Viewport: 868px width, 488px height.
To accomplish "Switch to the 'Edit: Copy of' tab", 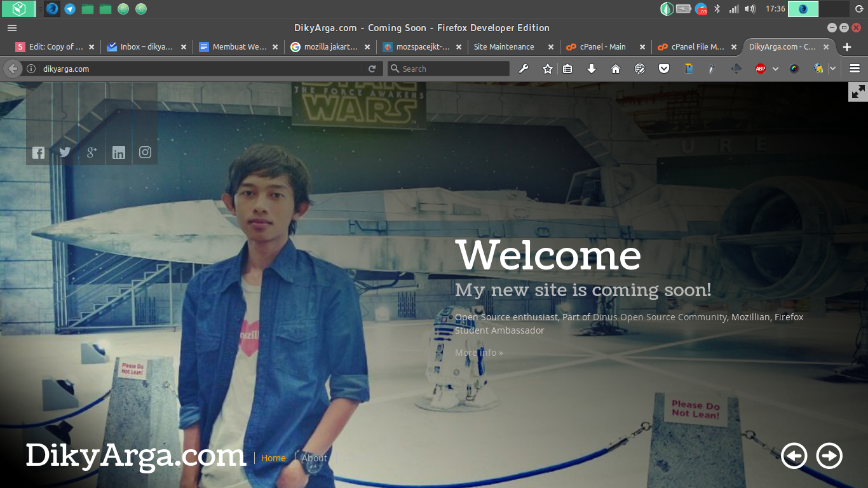I will point(56,46).
